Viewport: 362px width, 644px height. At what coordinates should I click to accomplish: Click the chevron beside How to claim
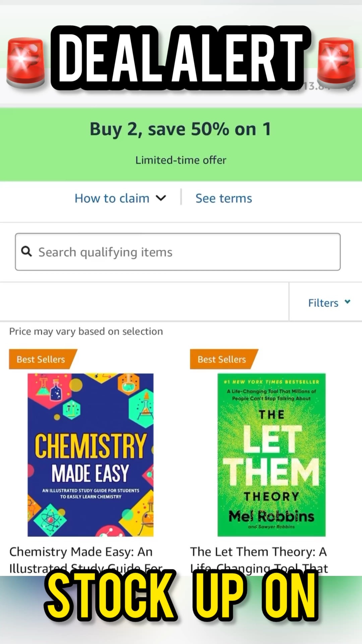(161, 198)
